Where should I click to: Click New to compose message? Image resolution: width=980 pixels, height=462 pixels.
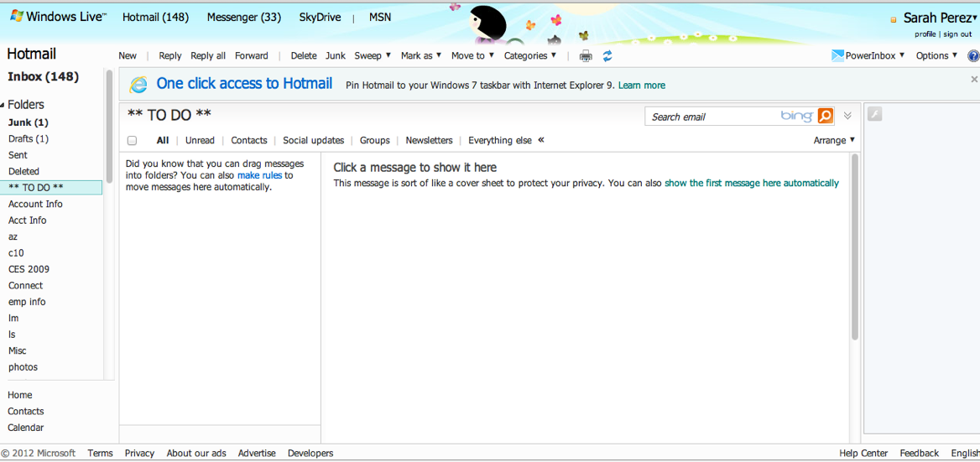[128, 55]
